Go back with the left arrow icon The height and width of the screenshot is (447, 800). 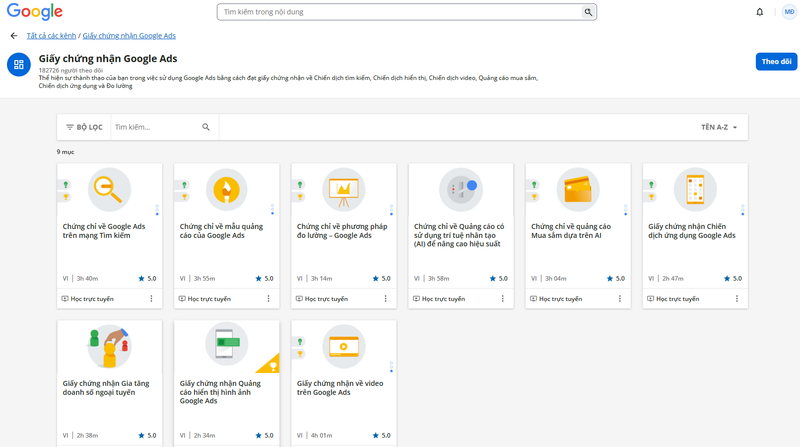[14, 36]
